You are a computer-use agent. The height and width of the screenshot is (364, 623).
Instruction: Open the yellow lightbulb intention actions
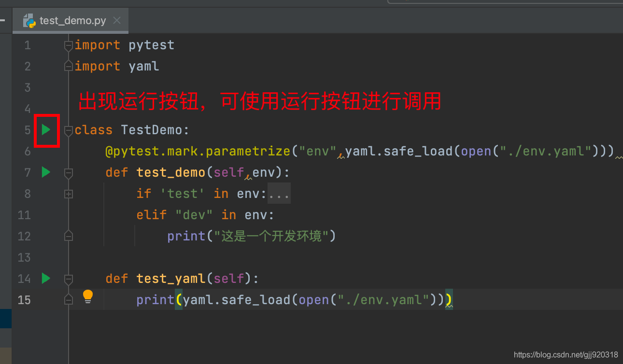pyautogui.click(x=87, y=296)
